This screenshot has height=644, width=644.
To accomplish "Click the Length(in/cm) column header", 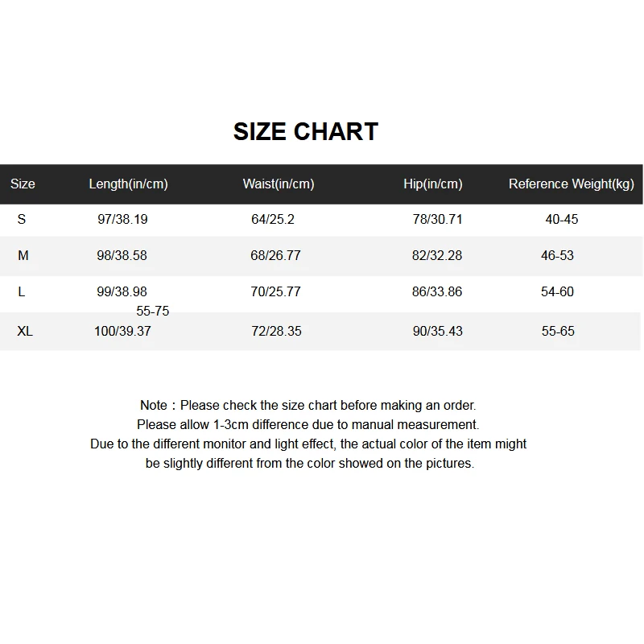I will (129, 184).
